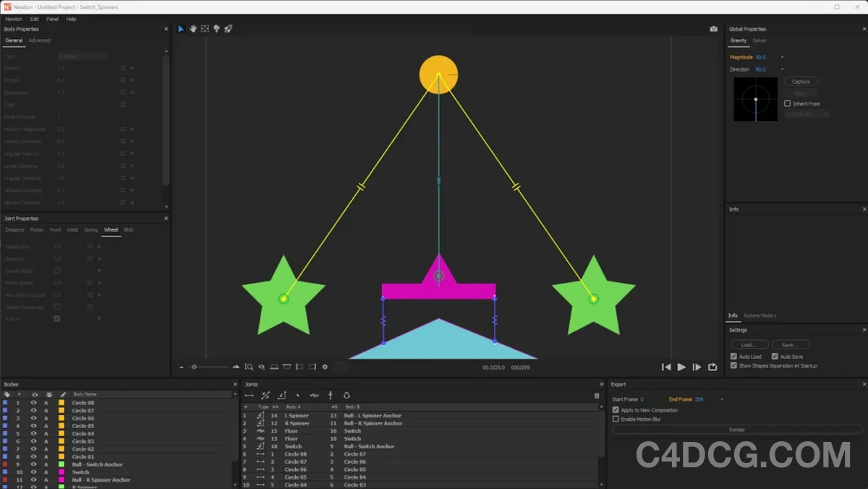The image size is (868, 489).
Task: Click the camera snapshot icon above the viewport
Action: (713, 28)
